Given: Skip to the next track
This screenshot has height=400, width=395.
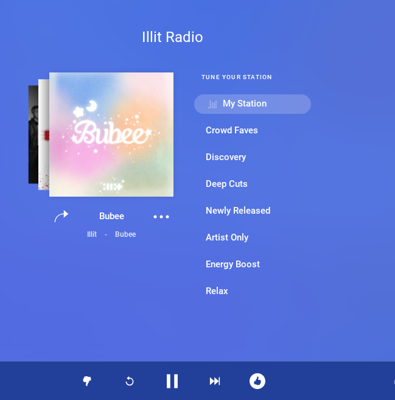Looking at the screenshot, I should click(x=215, y=381).
